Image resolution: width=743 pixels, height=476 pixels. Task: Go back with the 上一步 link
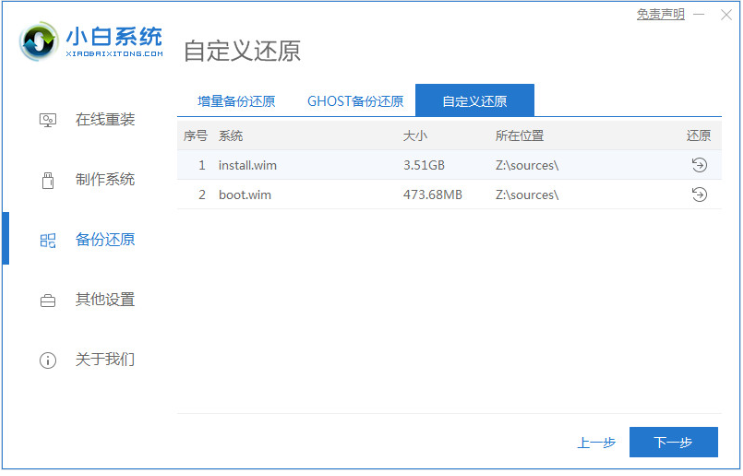(596, 442)
